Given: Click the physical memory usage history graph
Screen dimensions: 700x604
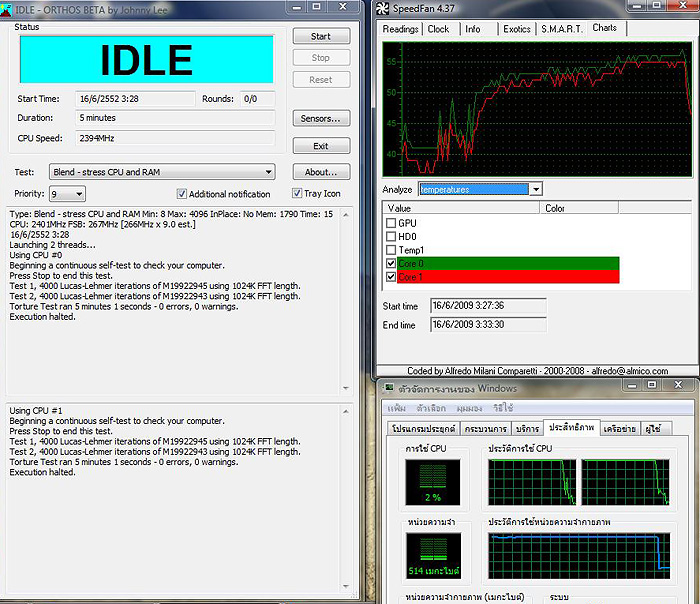Looking at the screenshot, I should coord(579,556).
